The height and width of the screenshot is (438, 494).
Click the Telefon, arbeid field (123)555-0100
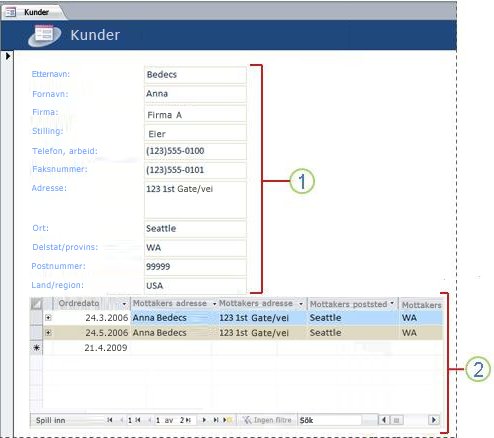(x=195, y=151)
